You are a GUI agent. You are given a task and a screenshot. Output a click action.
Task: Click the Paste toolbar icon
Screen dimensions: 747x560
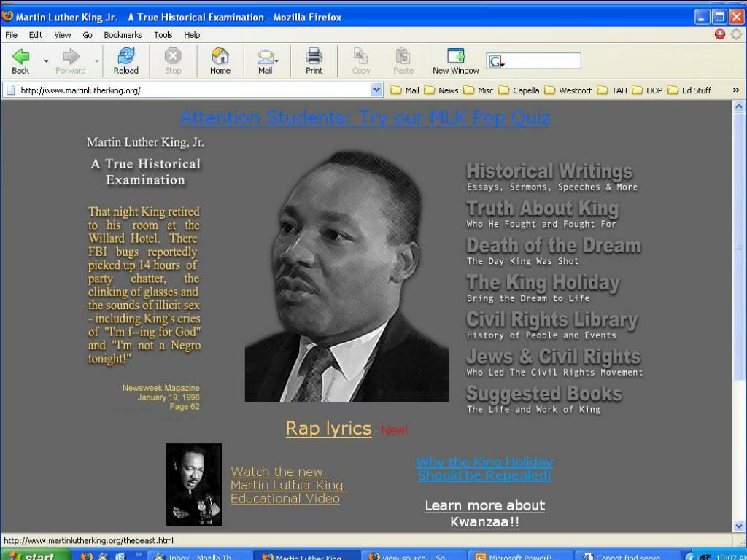[403, 56]
